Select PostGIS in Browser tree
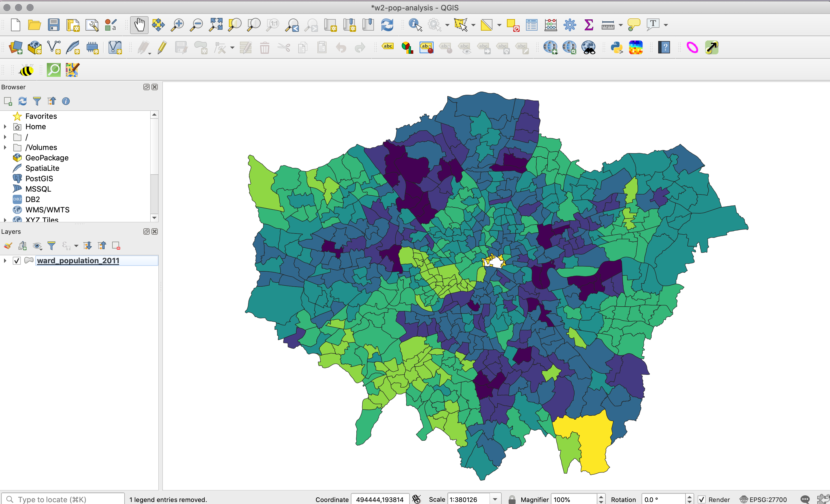 tap(39, 179)
